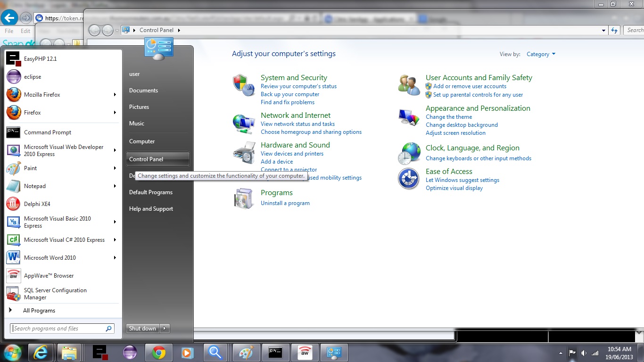Viewport: 644px width, 362px height.
Task: Open Back up your computer link
Action: point(290,94)
